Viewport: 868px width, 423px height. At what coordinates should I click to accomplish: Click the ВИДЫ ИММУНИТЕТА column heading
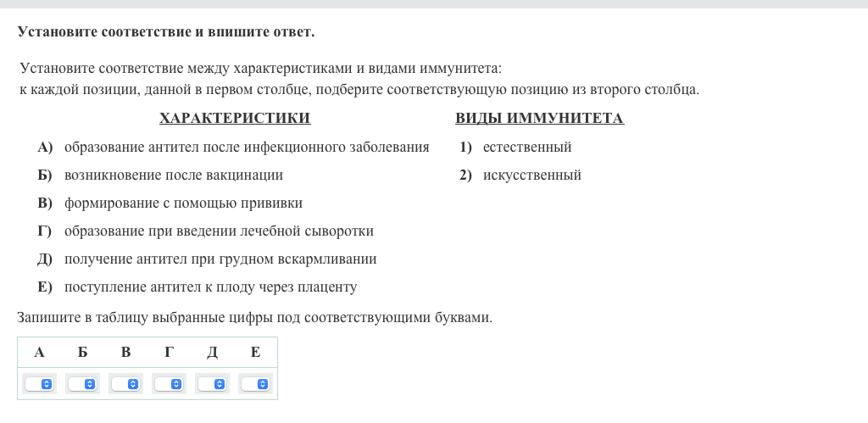coord(539,119)
